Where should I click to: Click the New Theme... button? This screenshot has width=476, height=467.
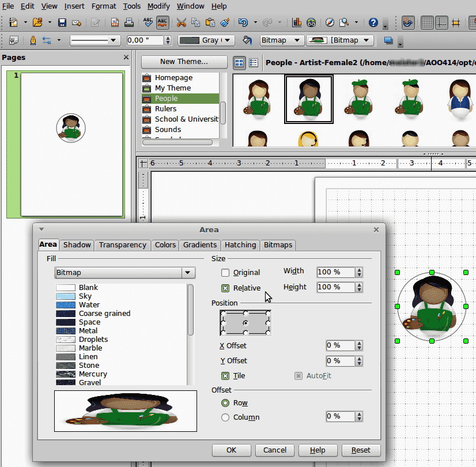tap(183, 62)
